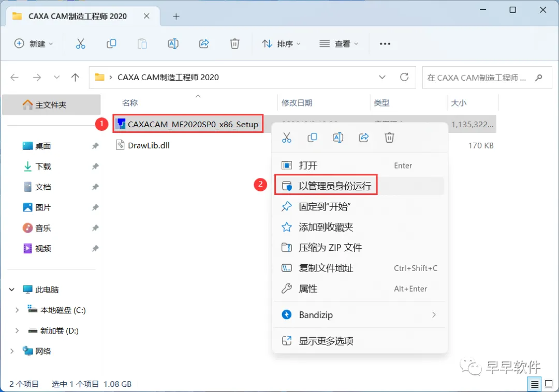
Task: Choose 压缩为 ZIP 文件
Action: pyautogui.click(x=359, y=248)
